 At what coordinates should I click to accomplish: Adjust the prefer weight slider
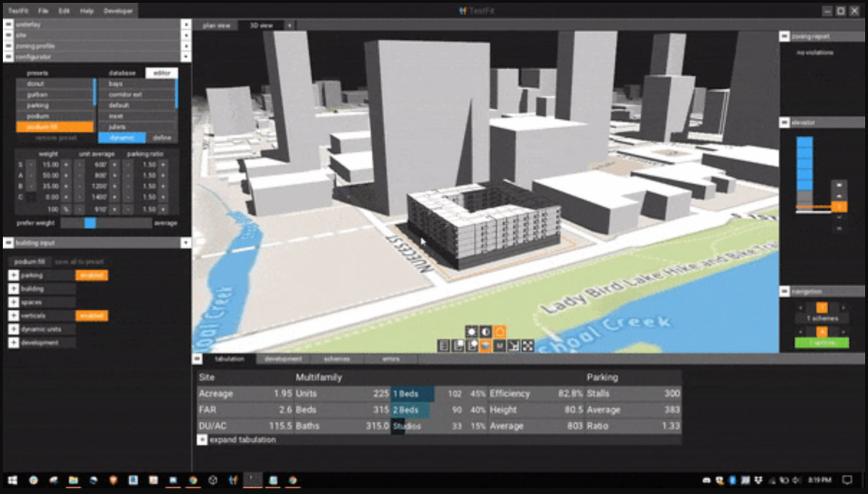pos(91,223)
